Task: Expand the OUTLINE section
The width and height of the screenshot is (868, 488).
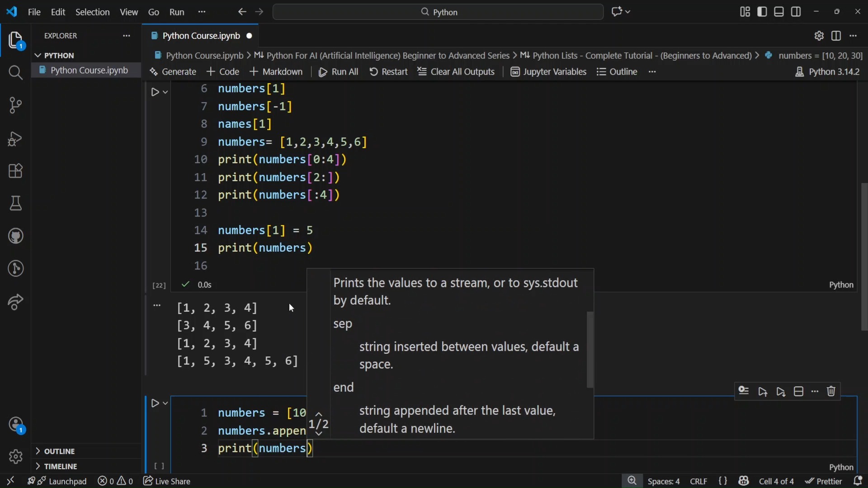Action: point(86,451)
